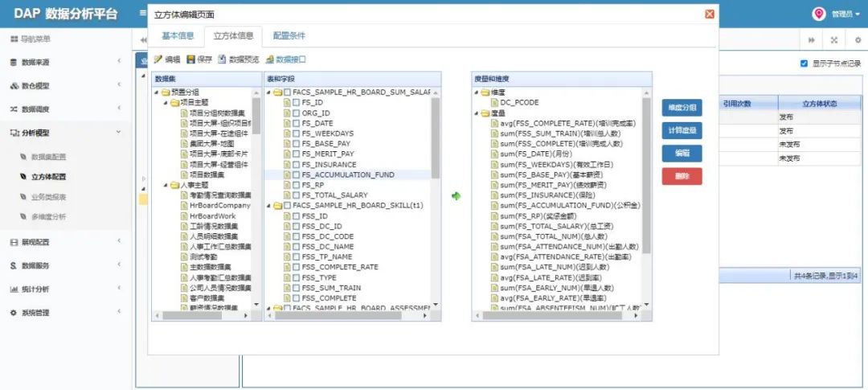Open 多维度分析 in the sidebar
Screen dimensions: 868x390
point(49,216)
